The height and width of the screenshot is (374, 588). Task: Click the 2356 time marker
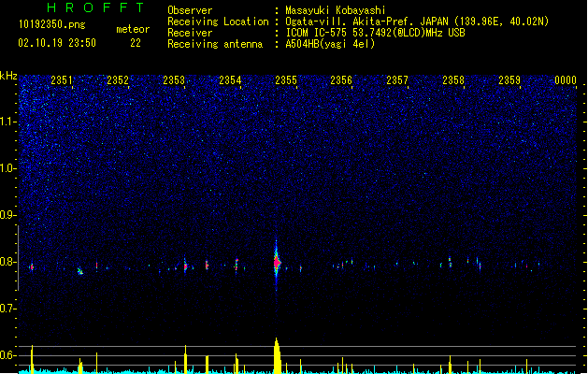[x=341, y=80]
